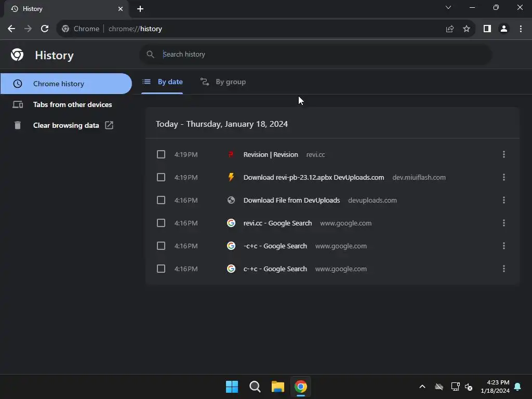Check the revi-pb-23.12.apbx download entry checkbox

pyautogui.click(x=161, y=177)
